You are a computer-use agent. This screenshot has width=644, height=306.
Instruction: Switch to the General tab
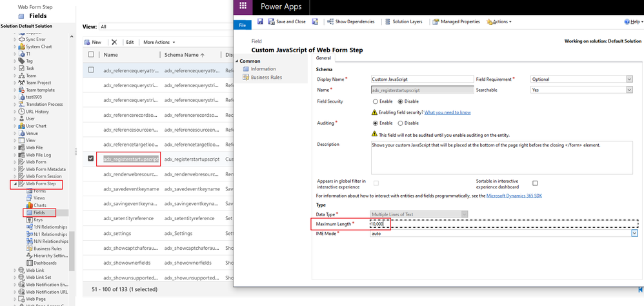tap(323, 58)
